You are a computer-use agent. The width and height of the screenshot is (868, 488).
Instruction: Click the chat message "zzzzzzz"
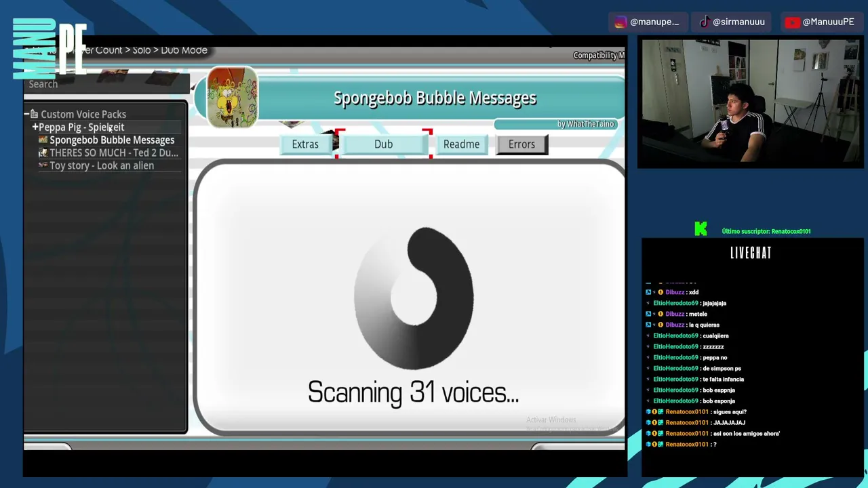tap(713, 346)
